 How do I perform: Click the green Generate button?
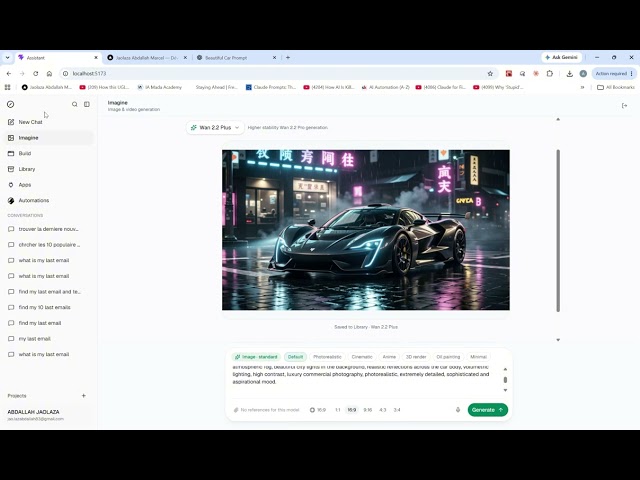tap(488, 410)
